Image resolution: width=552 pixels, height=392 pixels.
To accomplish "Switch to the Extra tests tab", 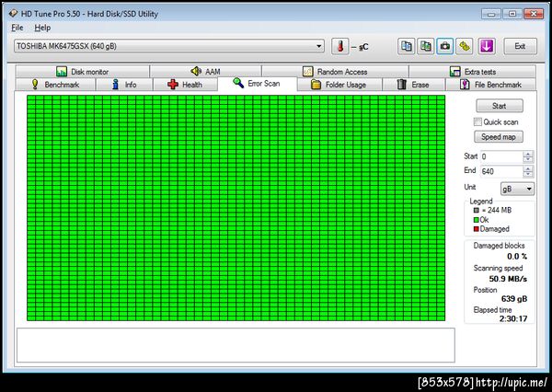I will (473, 72).
